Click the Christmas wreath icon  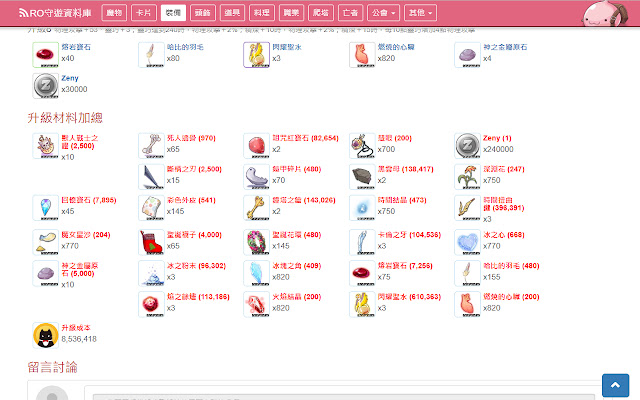(x=256, y=242)
